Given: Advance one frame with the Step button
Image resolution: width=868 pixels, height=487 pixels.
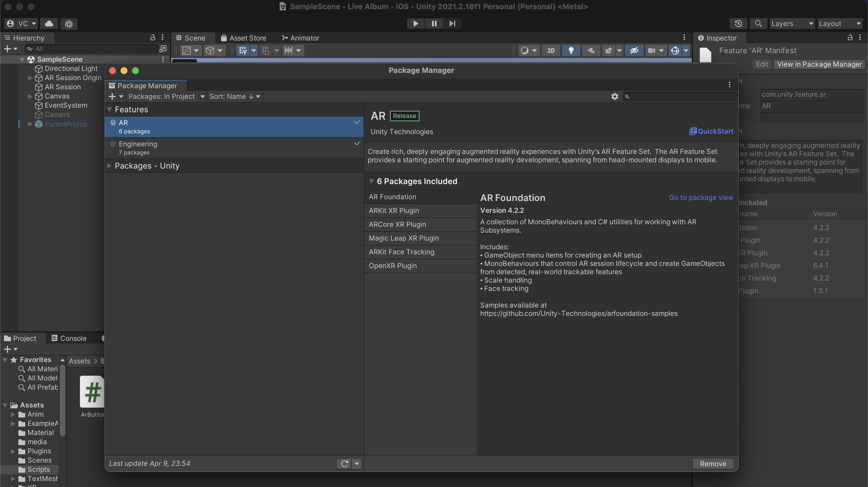Looking at the screenshot, I should coord(452,24).
